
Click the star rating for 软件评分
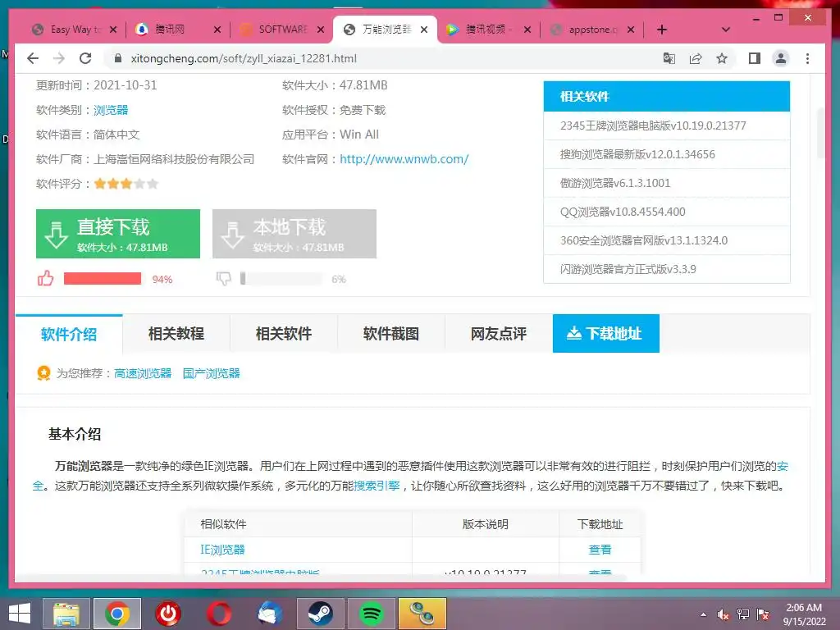126,184
